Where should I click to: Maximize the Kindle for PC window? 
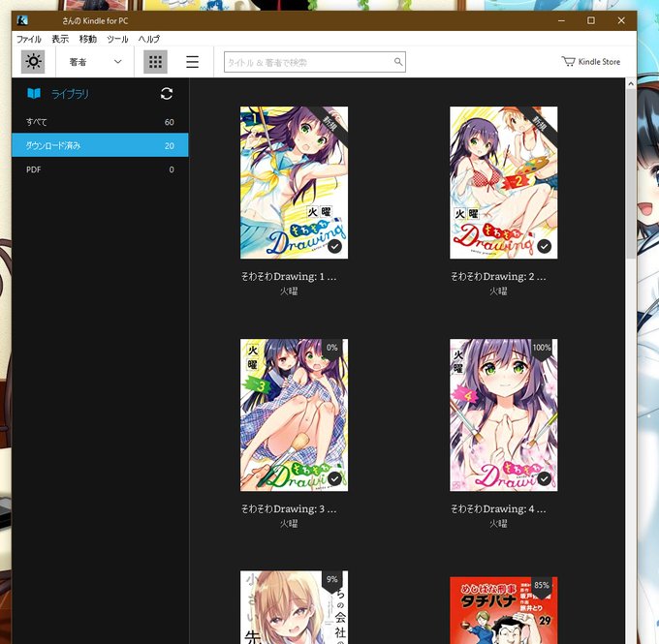[591, 20]
